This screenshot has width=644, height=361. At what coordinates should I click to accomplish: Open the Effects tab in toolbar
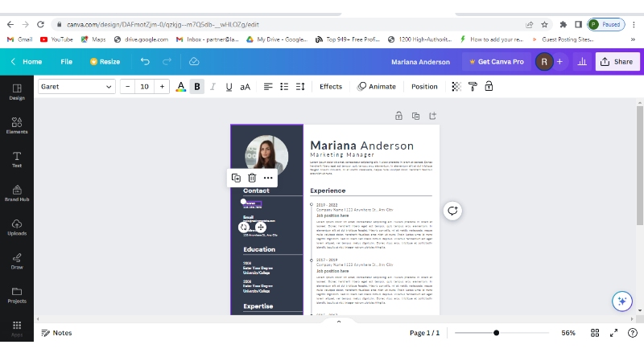coord(330,87)
